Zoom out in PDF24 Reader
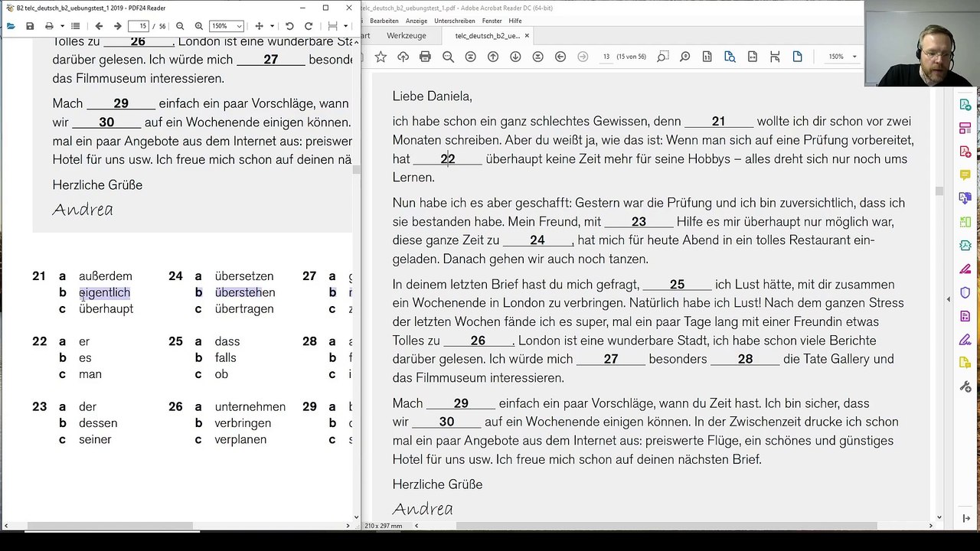Screen dimensions: 980x551 pos(180,26)
